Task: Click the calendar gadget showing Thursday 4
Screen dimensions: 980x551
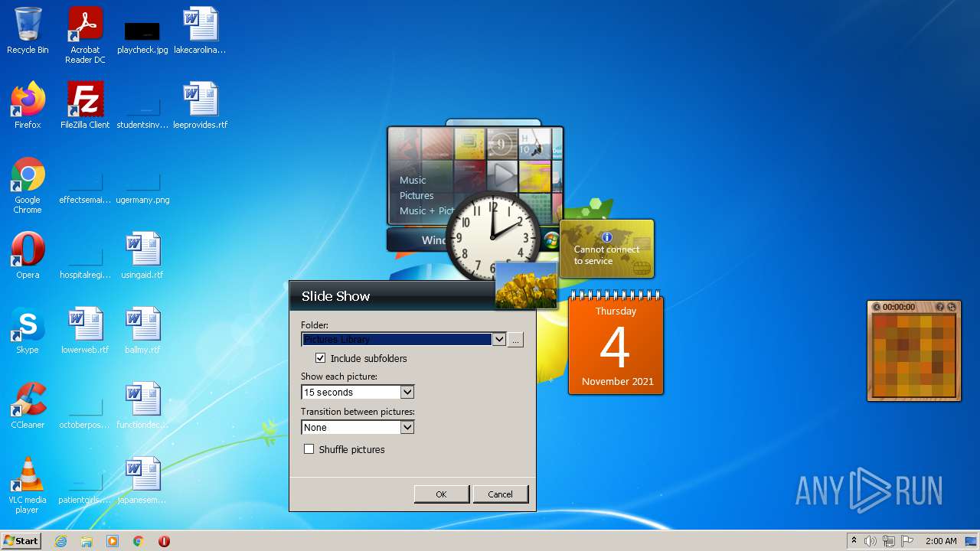Action: point(616,343)
